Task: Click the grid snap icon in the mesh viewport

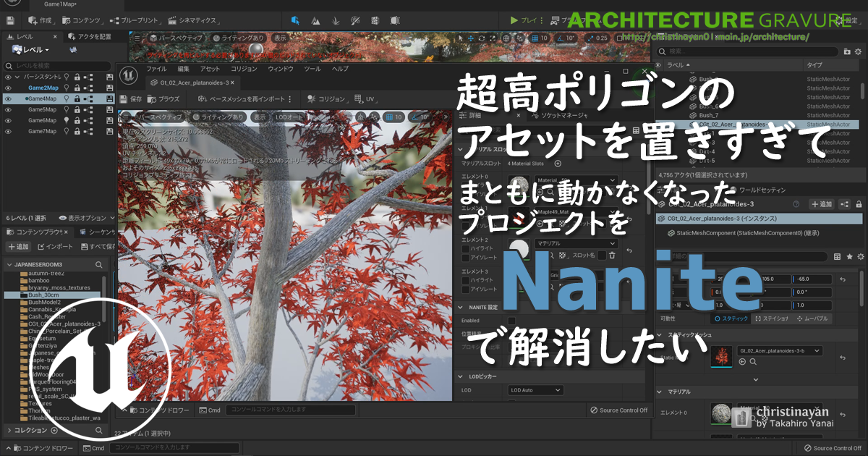Action: click(x=389, y=117)
